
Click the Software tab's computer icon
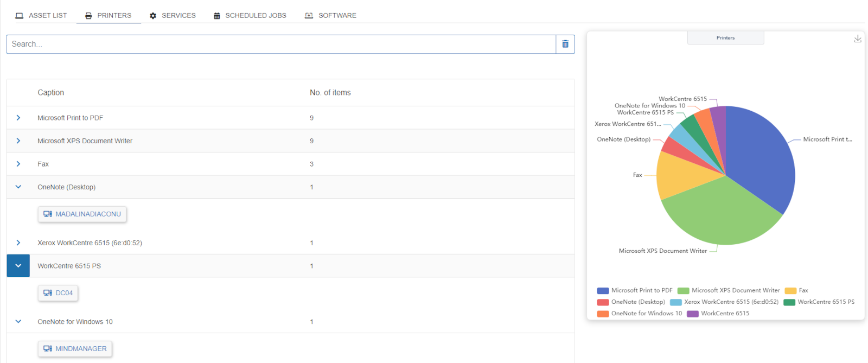pyautogui.click(x=309, y=16)
